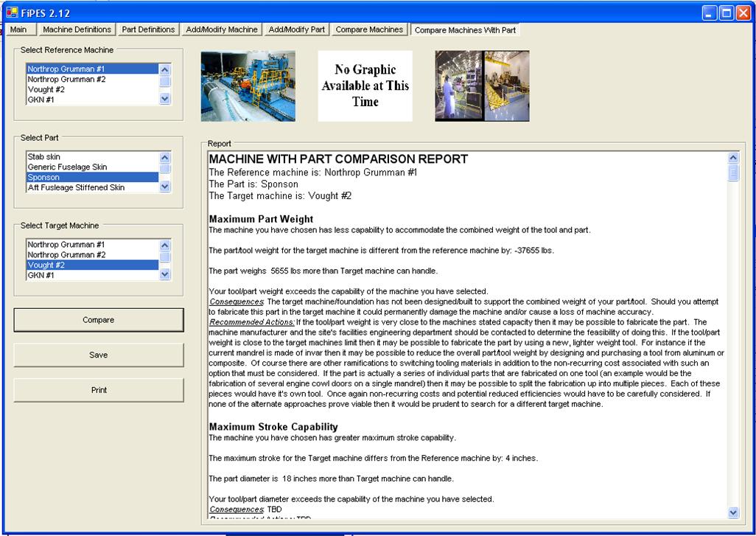Click the FiPES application icon in title bar

[x=11, y=13]
